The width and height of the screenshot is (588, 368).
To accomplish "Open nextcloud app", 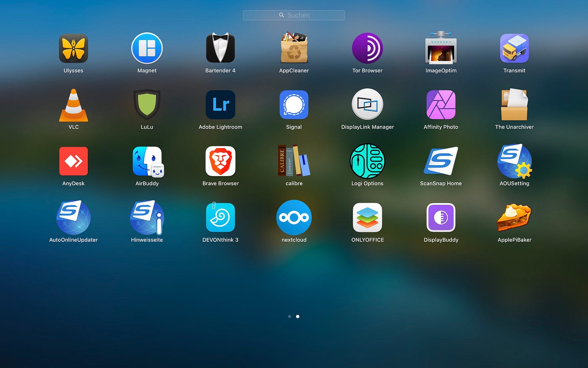I will 294,217.
